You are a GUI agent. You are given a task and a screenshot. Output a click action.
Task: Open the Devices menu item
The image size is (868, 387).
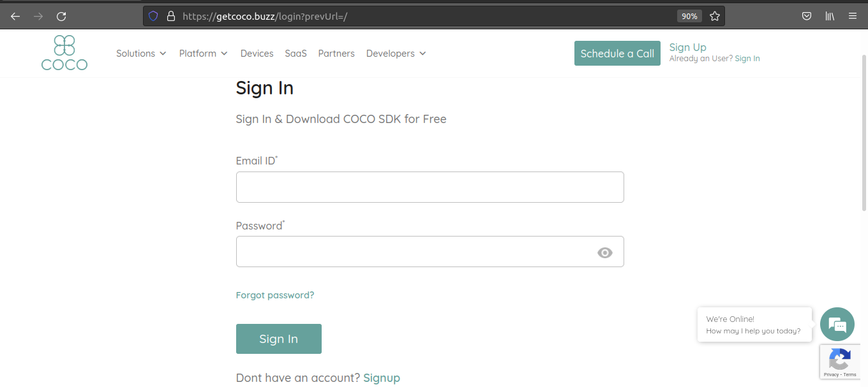(257, 54)
